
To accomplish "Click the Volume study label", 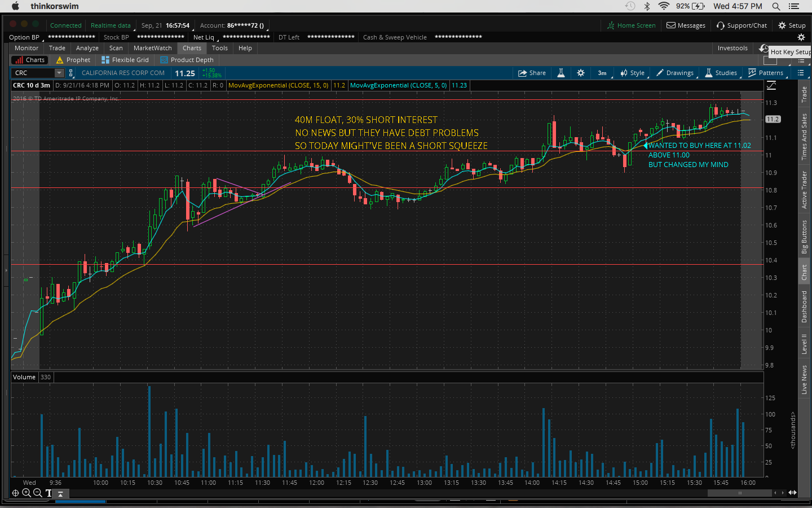I will point(24,377).
